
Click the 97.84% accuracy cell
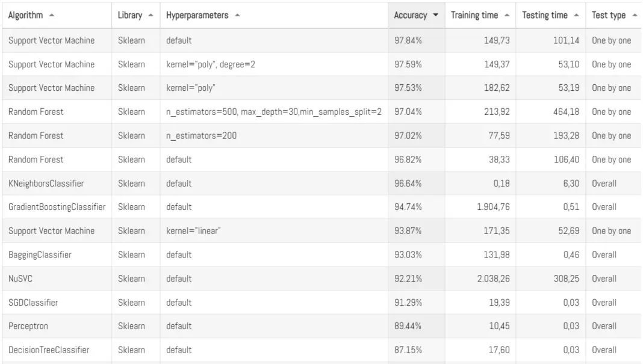[x=407, y=40]
